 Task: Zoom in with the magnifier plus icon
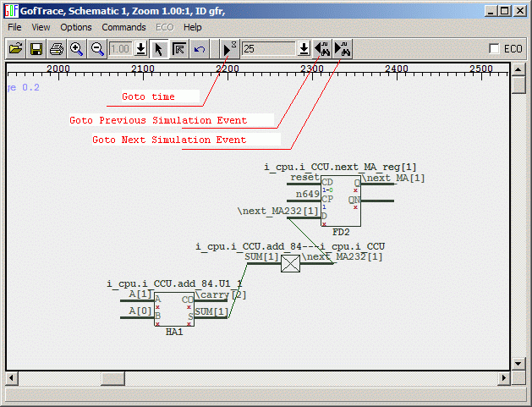[77, 49]
